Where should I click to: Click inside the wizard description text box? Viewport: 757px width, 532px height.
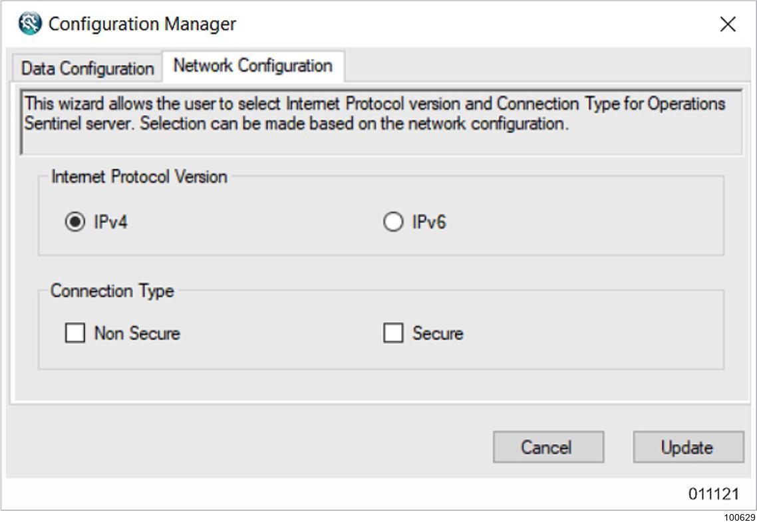click(381, 122)
